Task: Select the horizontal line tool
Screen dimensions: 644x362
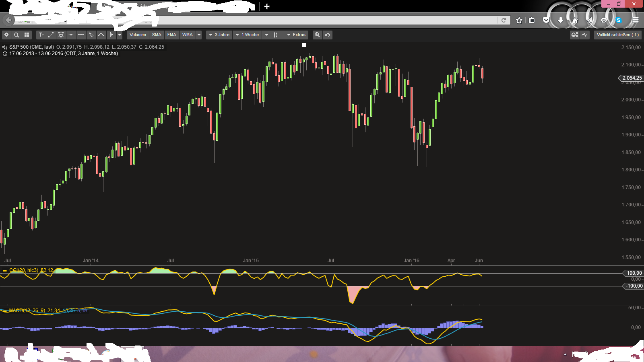Action: coord(71,35)
